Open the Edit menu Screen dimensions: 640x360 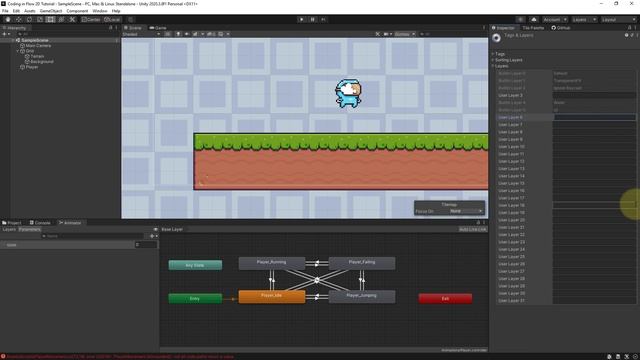(x=16, y=11)
